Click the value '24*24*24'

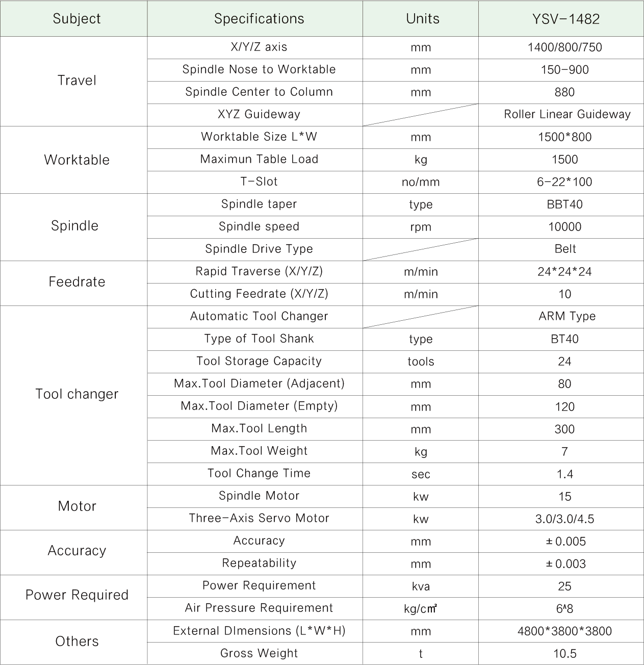pyautogui.click(x=564, y=272)
